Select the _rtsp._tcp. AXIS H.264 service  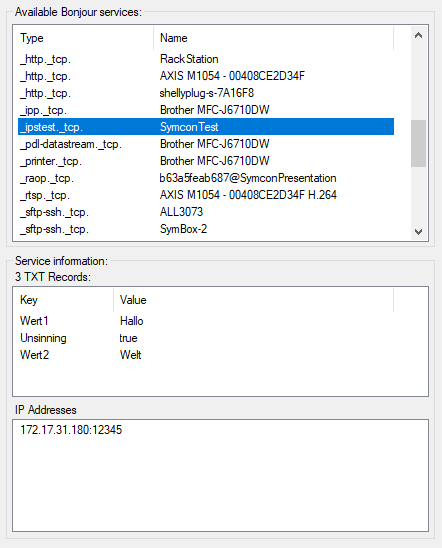(206, 195)
